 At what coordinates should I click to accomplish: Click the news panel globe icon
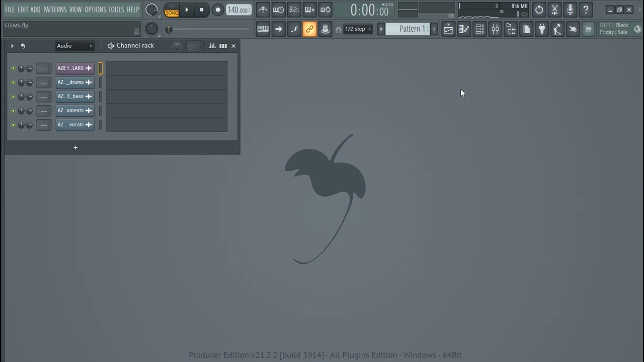click(x=638, y=29)
